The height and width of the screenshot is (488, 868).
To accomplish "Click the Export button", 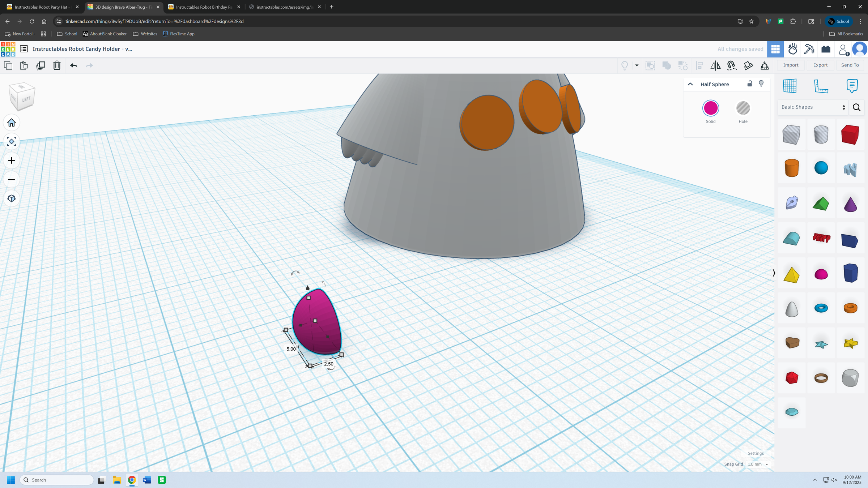I will pos(820,65).
